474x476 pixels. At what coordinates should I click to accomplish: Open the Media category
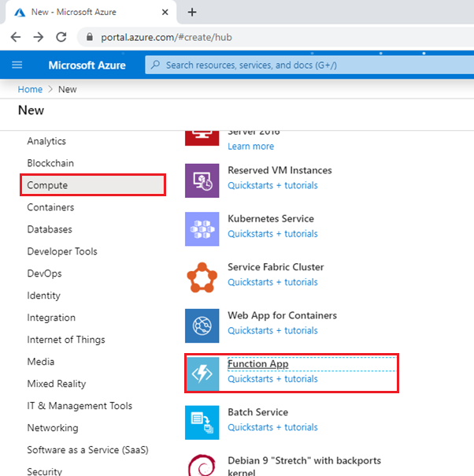[x=41, y=362]
